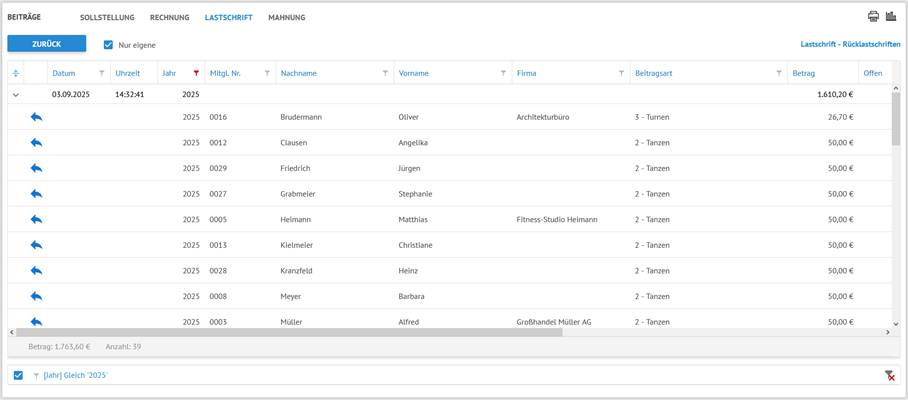Collapse the 03.09.2025 group row

point(15,95)
